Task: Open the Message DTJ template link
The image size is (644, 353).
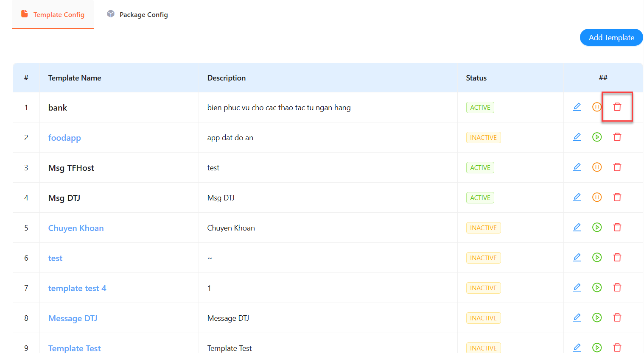Action: [x=73, y=318]
